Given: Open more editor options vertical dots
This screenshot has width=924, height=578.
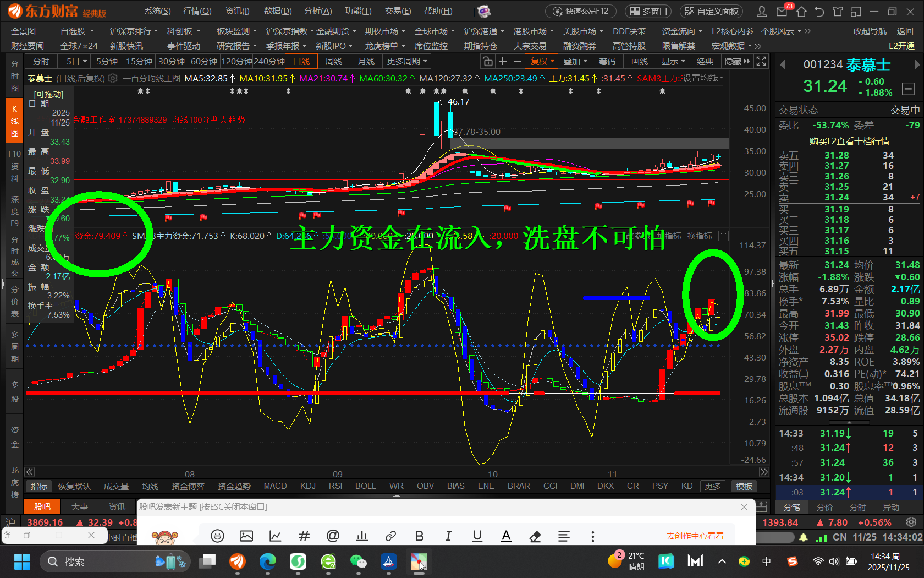Looking at the screenshot, I should [592, 536].
